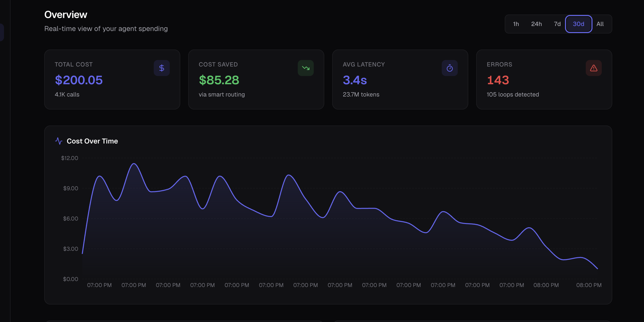Switch to the All time range

point(600,24)
